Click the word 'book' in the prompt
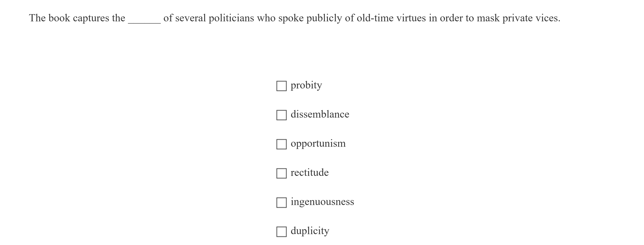The height and width of the screenshot is (245, 644). (x=59, y=18)
